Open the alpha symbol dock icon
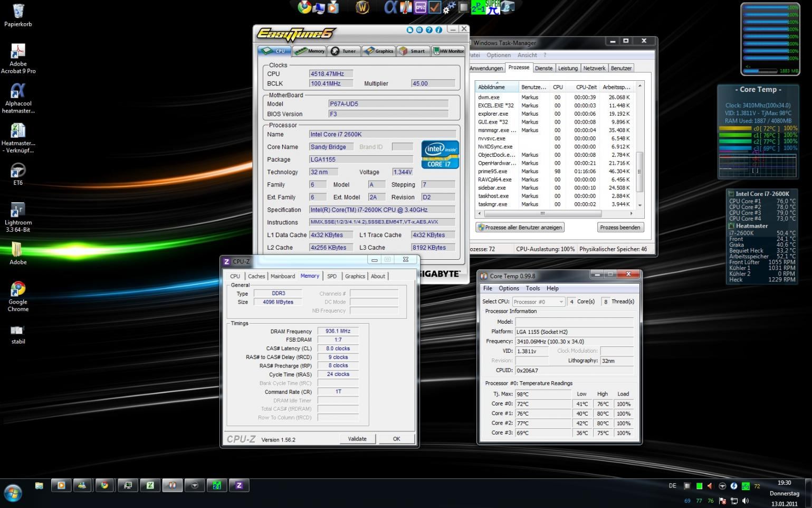 tap(391, 7)
